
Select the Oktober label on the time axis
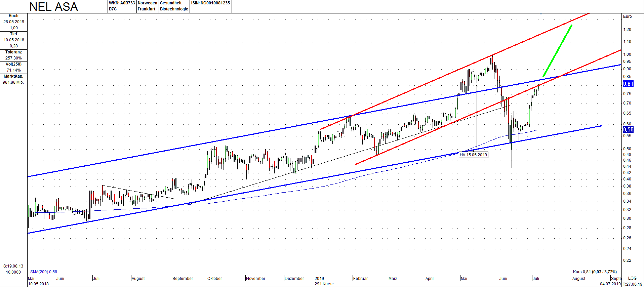pyautogui.click(x=215, y=279)
